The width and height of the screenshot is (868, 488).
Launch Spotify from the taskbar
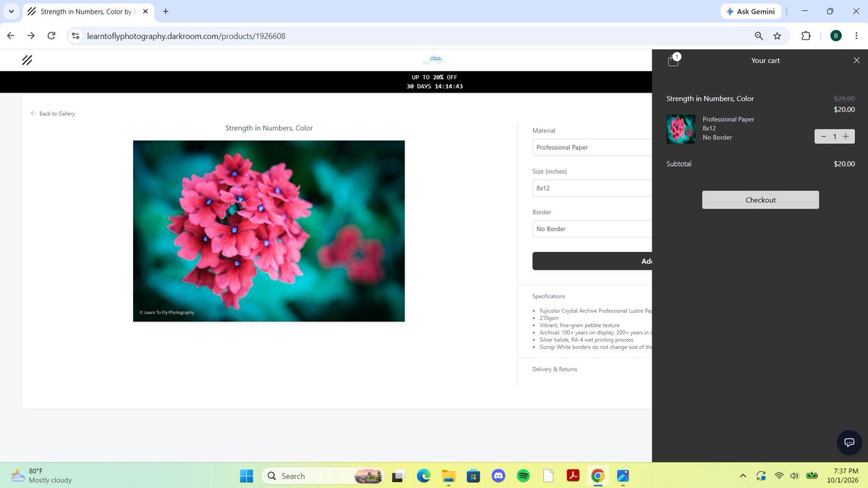524,476
